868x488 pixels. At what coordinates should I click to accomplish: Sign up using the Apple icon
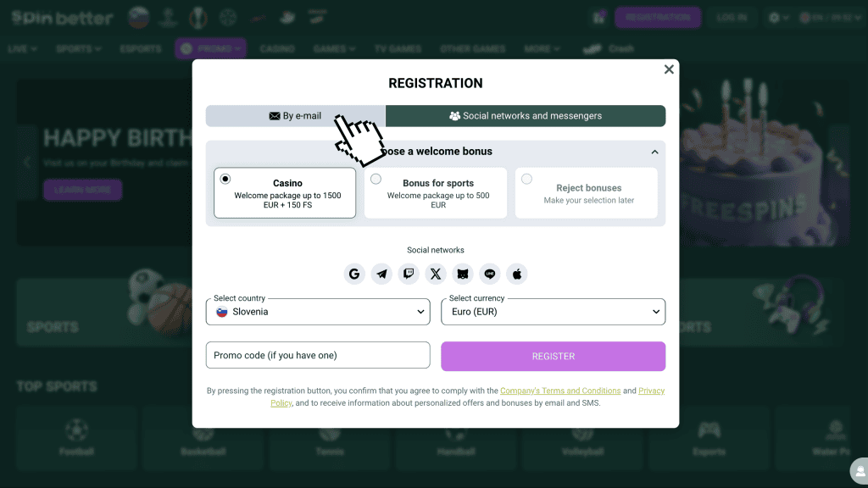click(517, 274)
